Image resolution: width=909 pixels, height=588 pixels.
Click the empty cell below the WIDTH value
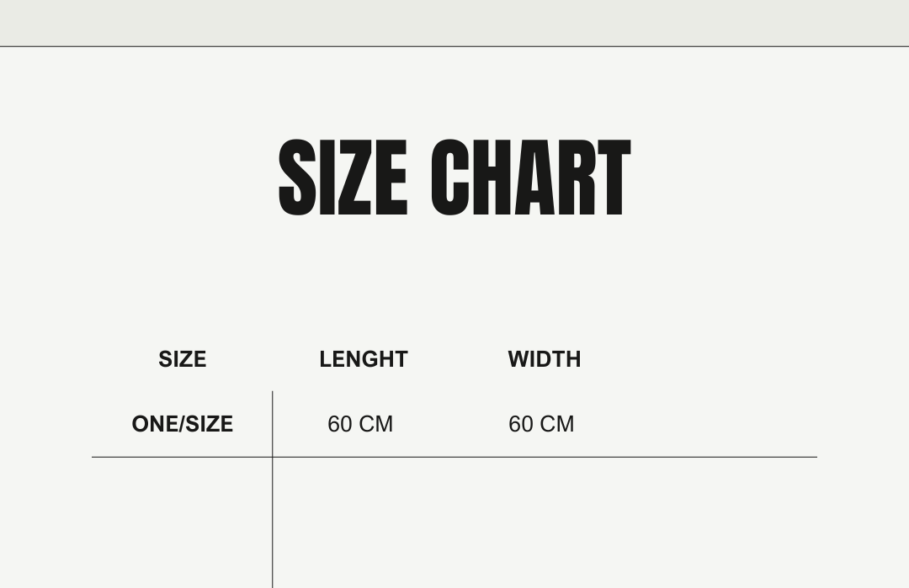tap(545, 522)
